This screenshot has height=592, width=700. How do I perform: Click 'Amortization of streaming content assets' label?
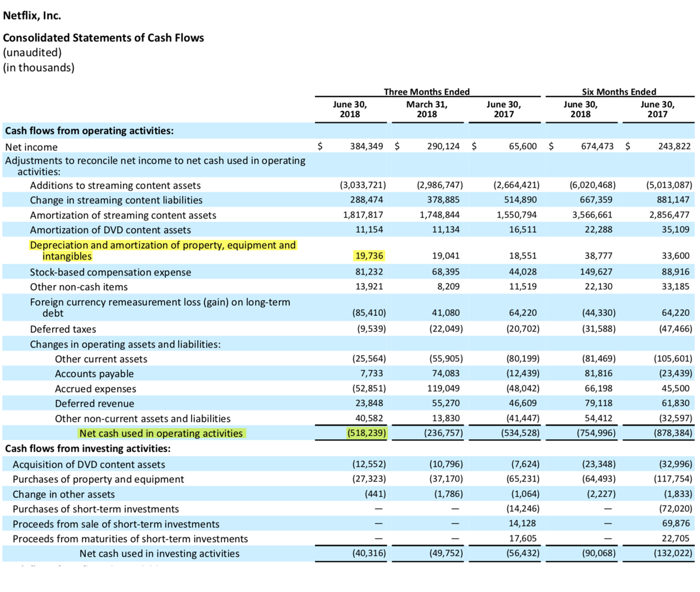123,215
